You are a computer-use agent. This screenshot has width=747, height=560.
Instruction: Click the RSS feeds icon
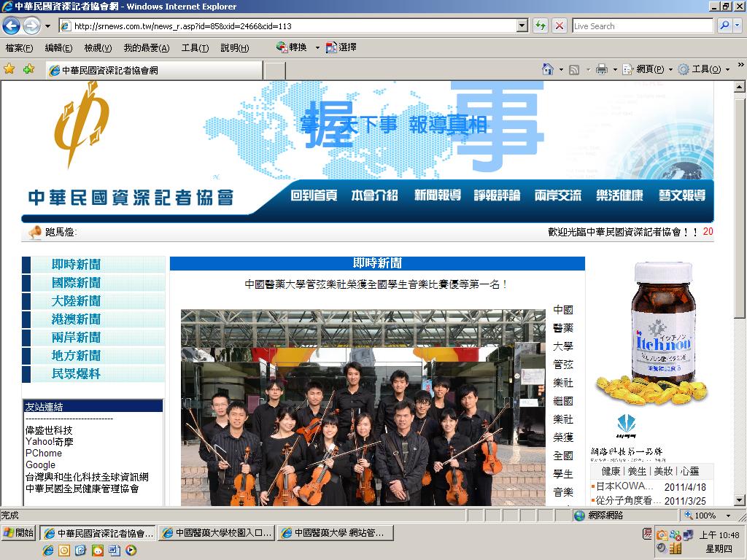pyautogui.click(x=574, y=69)
